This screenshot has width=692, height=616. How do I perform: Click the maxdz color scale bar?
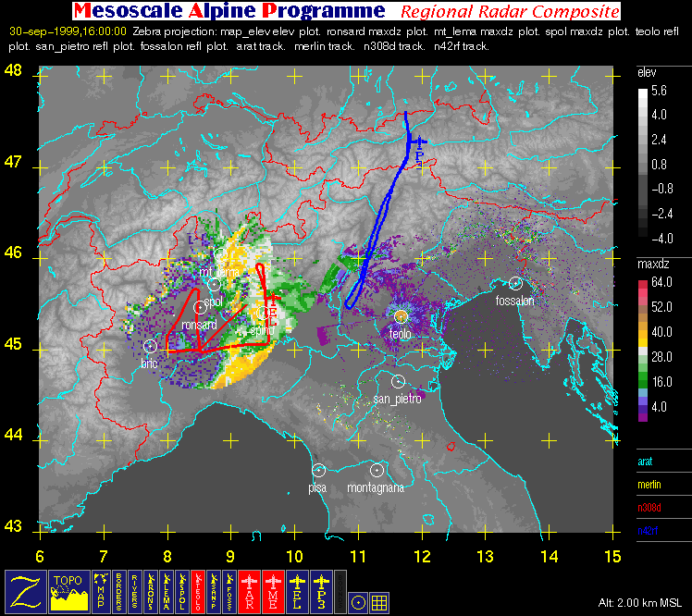click(643, 351)
